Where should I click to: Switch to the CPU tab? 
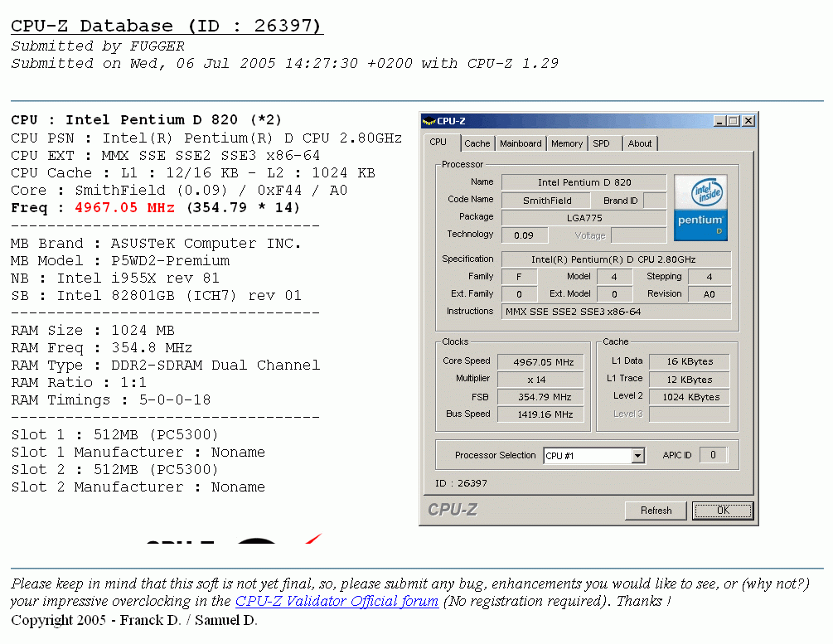click(438, 143)
